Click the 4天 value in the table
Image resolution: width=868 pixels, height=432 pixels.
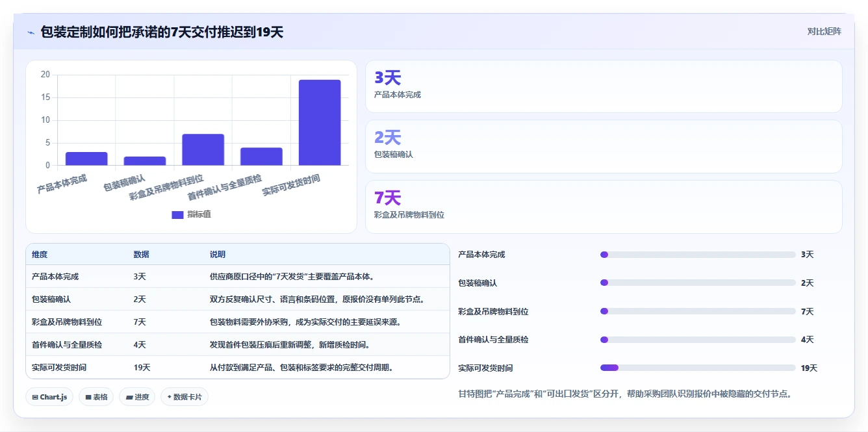140,344
